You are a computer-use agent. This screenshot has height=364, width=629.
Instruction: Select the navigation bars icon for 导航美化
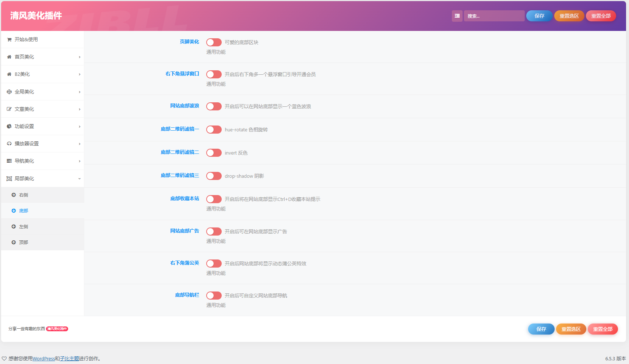click(x=9, y=161)
